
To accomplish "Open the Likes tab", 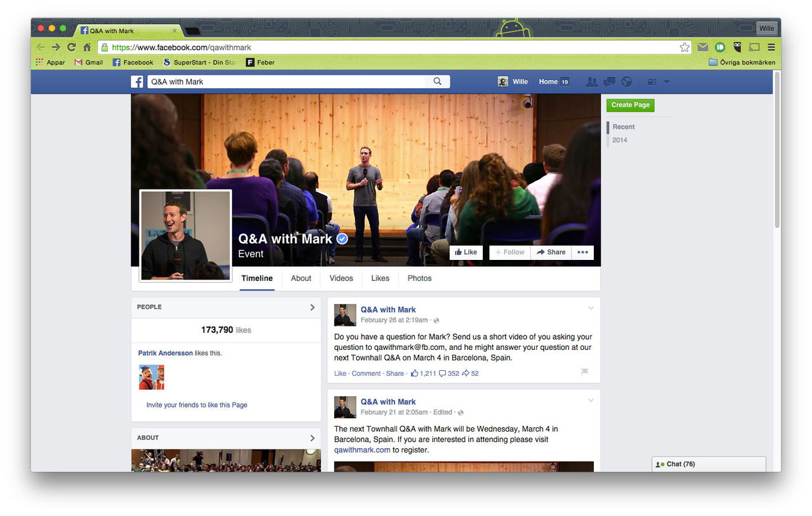I will click(x=380, y=278).
